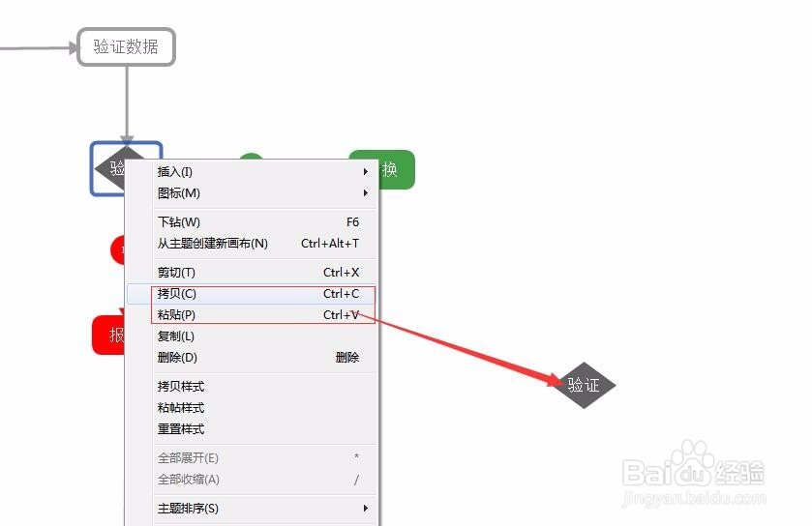The height and width of the screenshot is (526, 812).
Task: Click 粘贴(P) in context menu
Action: click(252, 315)
